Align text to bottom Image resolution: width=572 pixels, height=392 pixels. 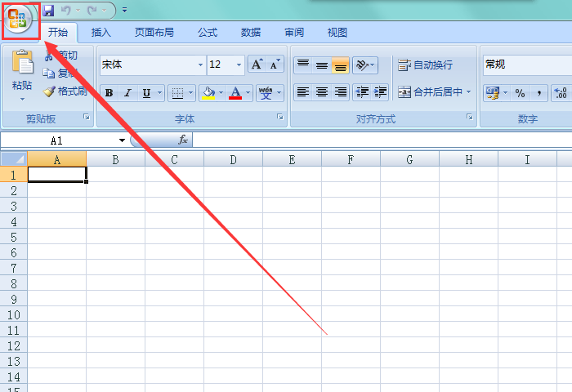click(x=341, y=65)
